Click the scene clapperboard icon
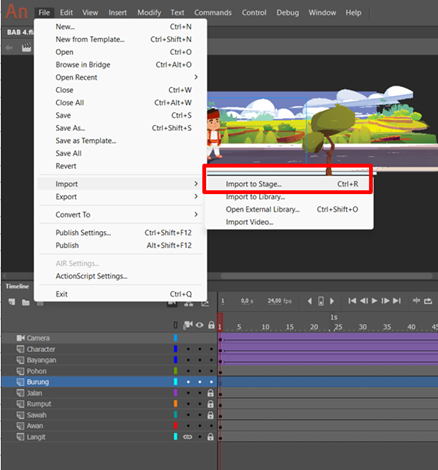438x470 pixels. coord(26,48)
